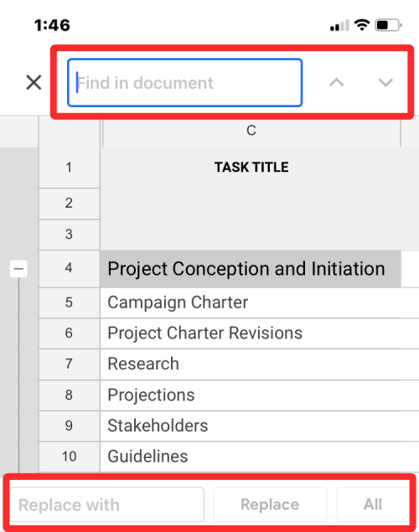Select the TASK TITLE header cell
The height and width of the screenshot is (532, 419).
(x=251, y=168)
